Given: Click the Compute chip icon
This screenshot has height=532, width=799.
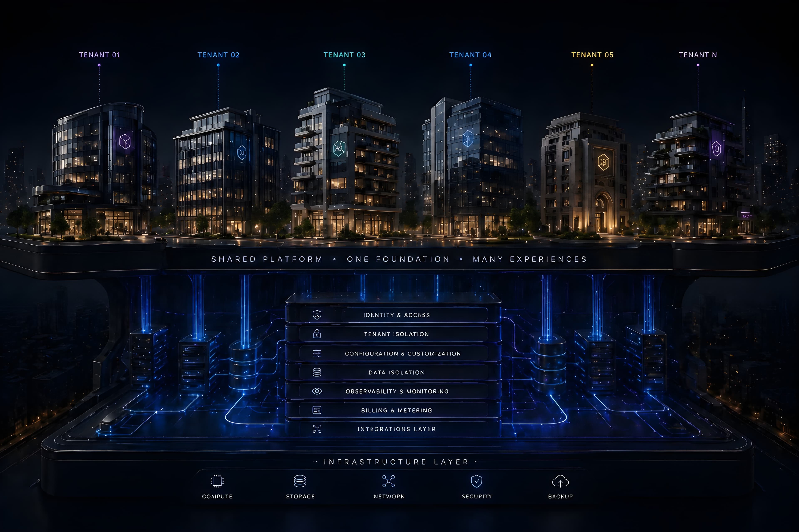Looking at the screenshot, I should click(217, 481).
